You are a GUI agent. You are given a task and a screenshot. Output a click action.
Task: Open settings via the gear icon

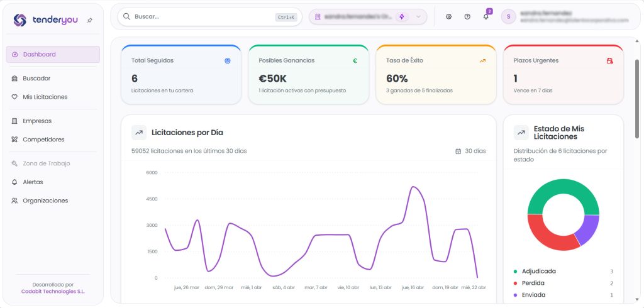[448, 16]
